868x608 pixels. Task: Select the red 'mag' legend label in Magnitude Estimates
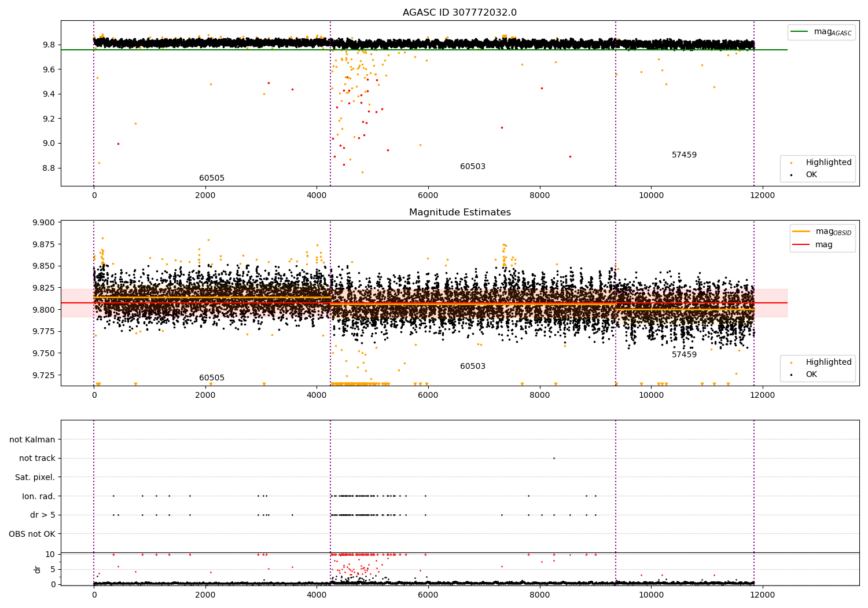click(x=824, y=245)
